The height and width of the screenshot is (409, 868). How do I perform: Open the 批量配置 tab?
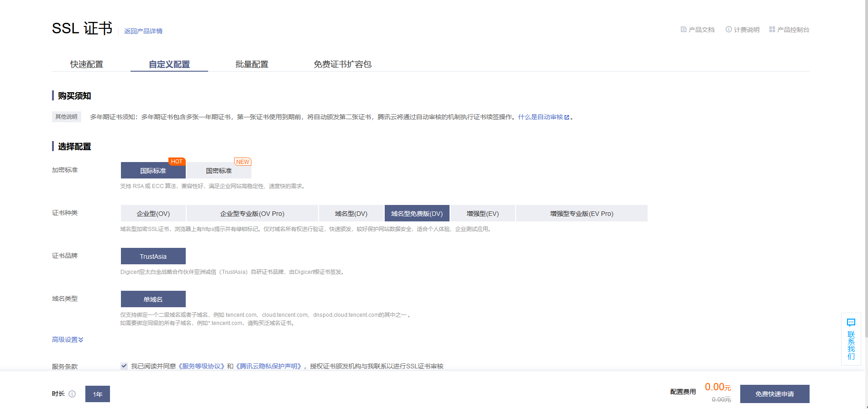[252, 64]
